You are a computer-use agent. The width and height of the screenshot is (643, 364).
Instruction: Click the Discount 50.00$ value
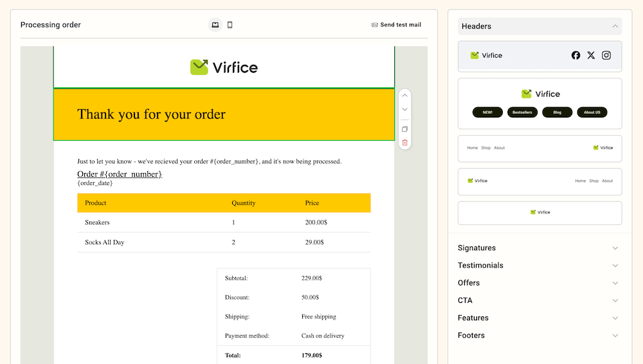[310, 297]
